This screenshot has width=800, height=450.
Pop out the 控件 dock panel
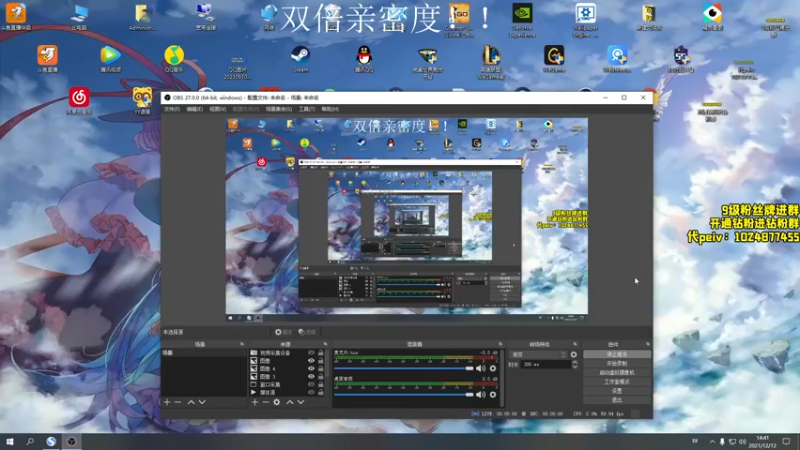coord(648,344)
